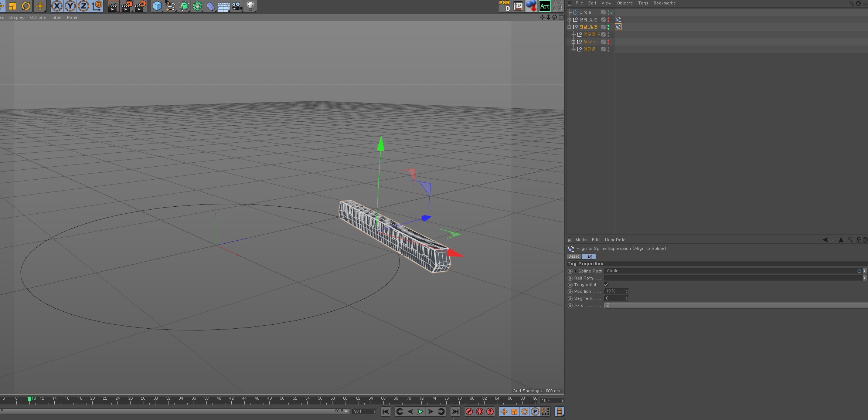This screenshot has height=420, width=868.
Task: Toggle the Z axis lock
Action: 84,6
